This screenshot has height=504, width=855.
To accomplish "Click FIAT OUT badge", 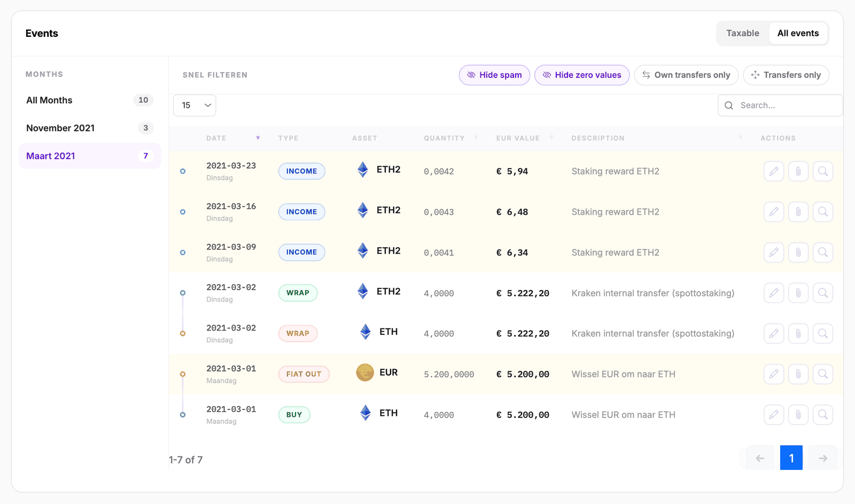I will [304, 374].
